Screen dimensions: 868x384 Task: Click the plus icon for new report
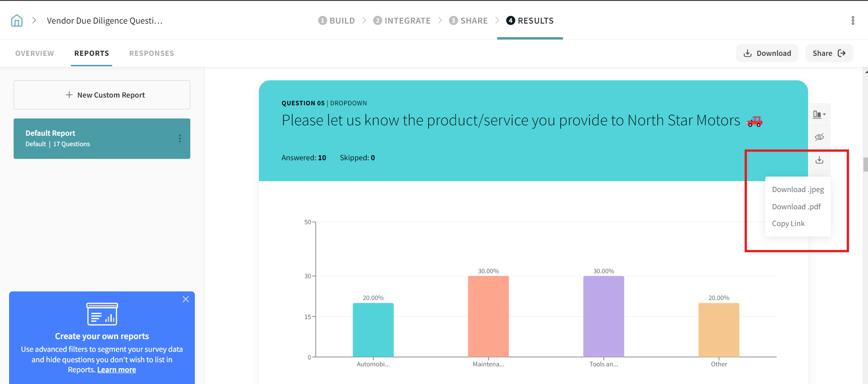[x=69, y=95]
